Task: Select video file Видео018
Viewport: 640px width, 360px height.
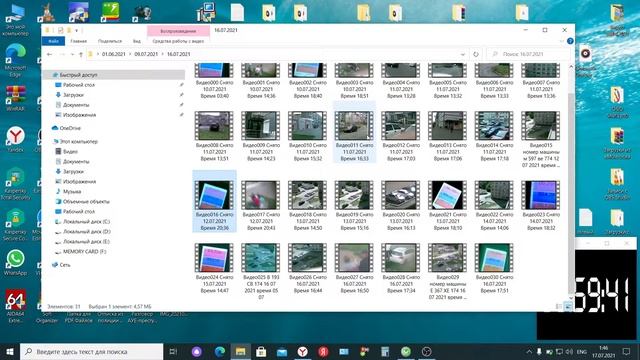Action: point(307,205)
